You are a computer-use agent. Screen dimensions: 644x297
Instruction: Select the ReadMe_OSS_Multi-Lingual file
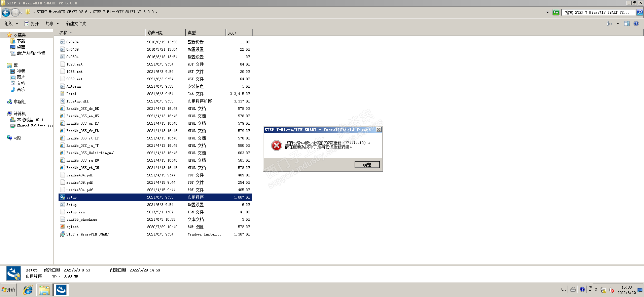[155, 153]
